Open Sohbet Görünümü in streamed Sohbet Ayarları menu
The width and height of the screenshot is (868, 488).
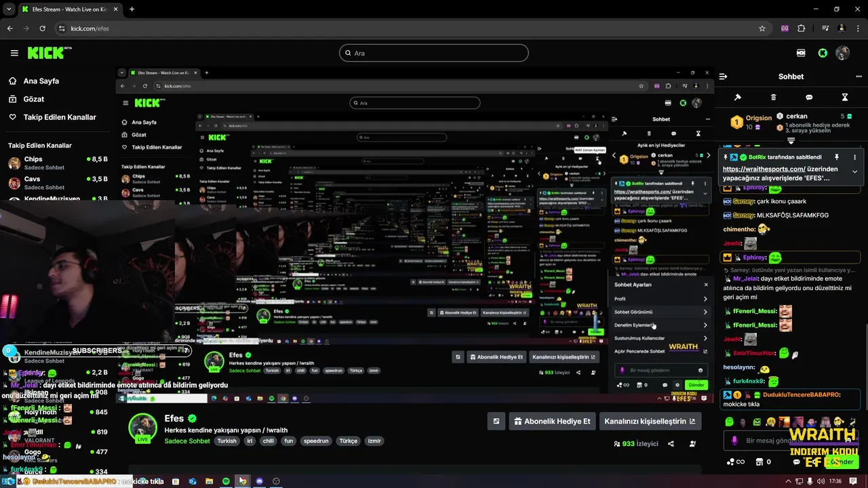click(660, 312)
